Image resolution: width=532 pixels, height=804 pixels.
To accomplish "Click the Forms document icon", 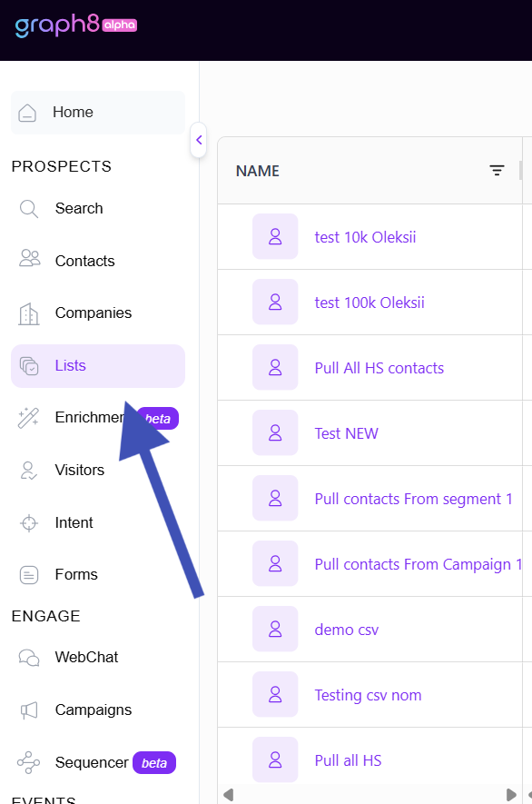I will pos(29,575).
